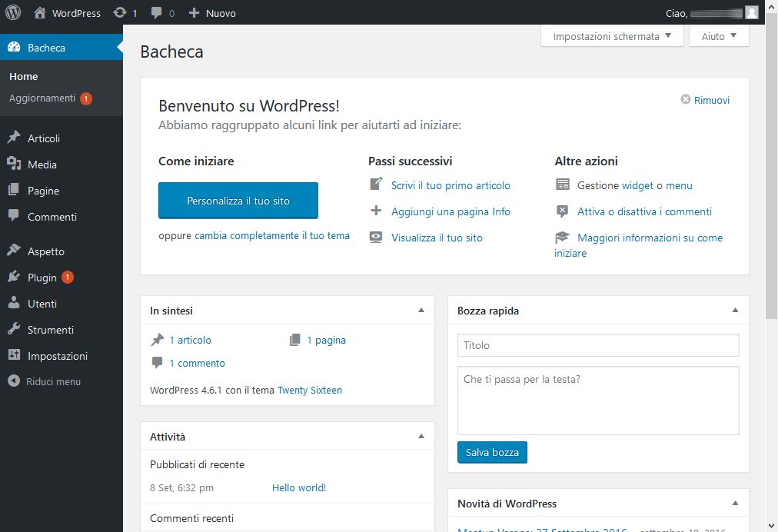Viewport: 778px width, 532px height.
Task: Open the Twenty Sixteen theme link
Action: point(310,390)
